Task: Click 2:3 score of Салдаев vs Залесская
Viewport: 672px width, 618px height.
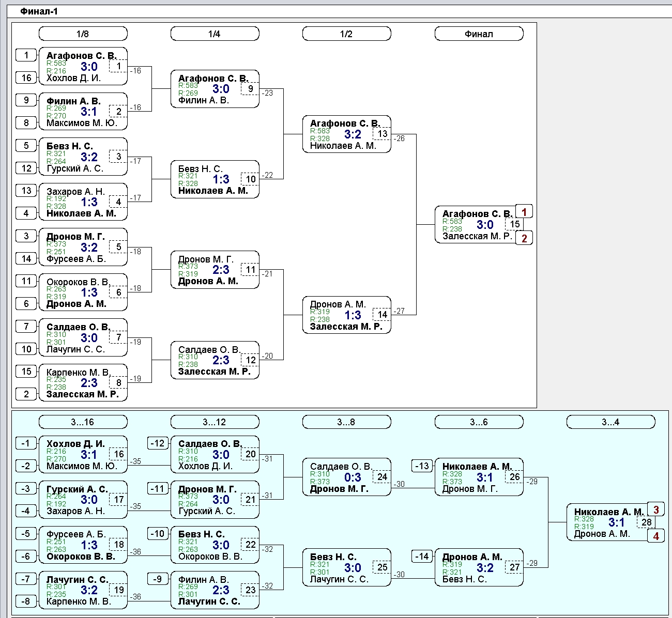Action: 221,360
